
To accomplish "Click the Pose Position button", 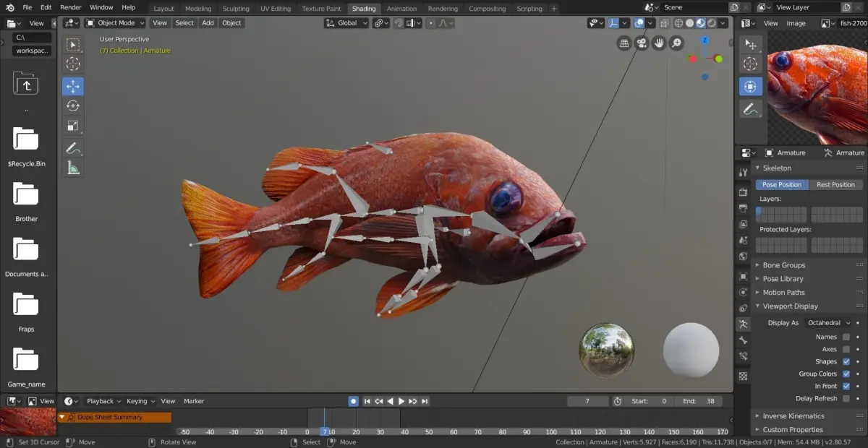I will pyautogui.click(x=782, y=184).
